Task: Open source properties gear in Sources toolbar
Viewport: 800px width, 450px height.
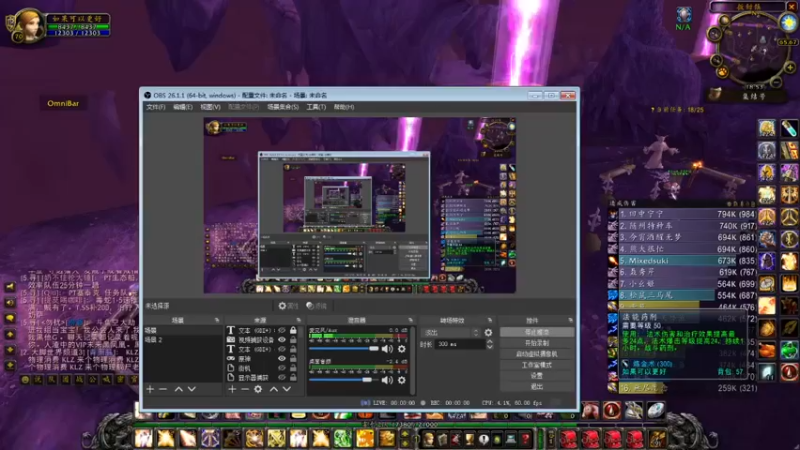Action: [x=258, y=389]
